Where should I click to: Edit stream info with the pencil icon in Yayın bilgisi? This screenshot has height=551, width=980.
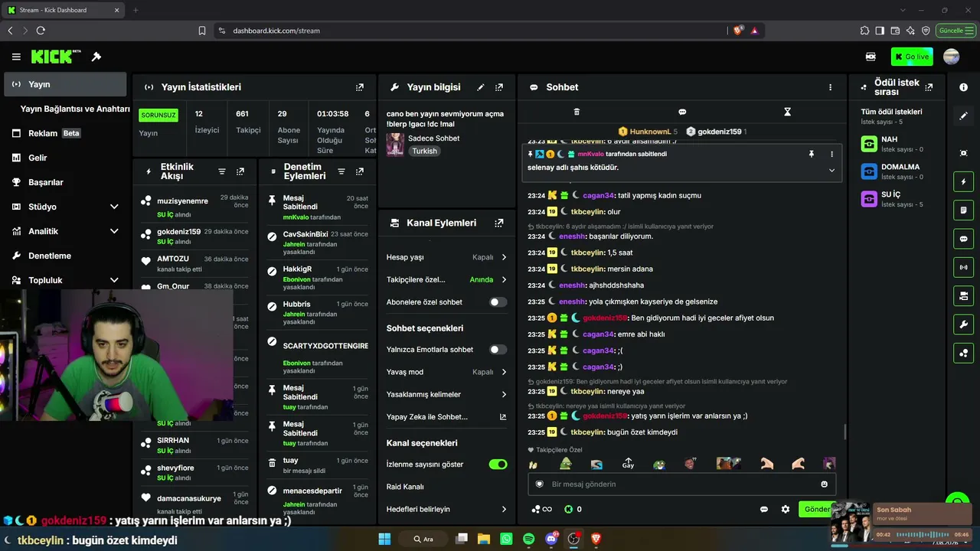481,87
